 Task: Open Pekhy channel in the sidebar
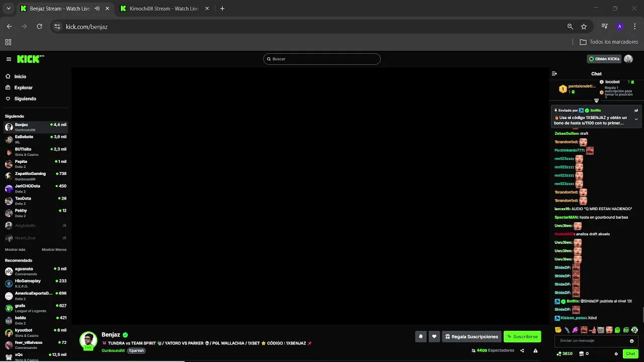(35, 213)
